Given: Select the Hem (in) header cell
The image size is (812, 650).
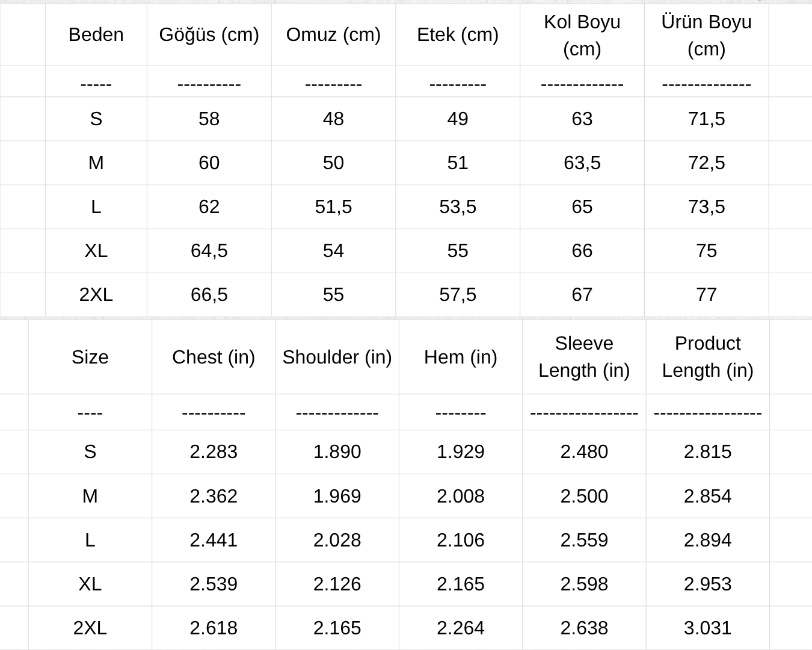Looking at the screenshot, I should tap(460, 357).
